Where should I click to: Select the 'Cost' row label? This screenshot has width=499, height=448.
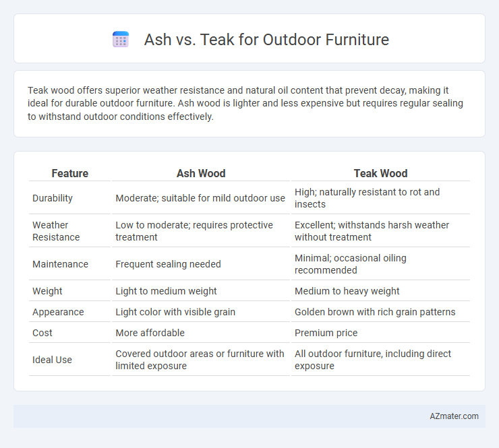pos(42,333)
